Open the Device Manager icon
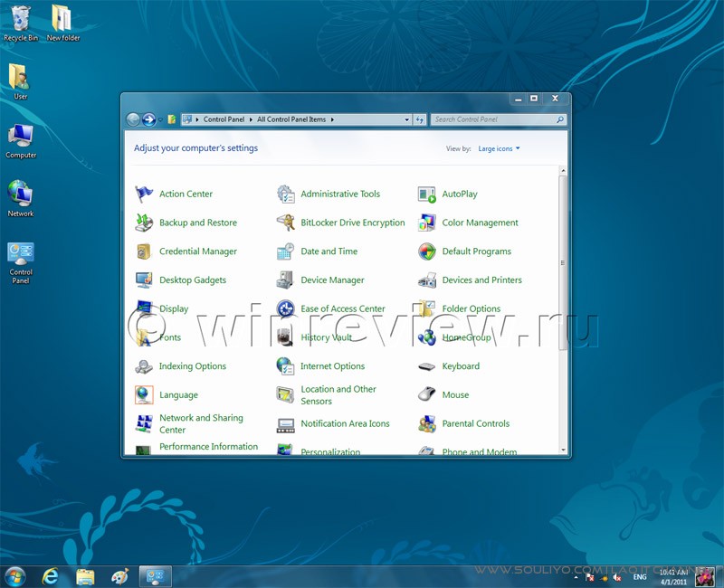724x588 pixels. pos(286,280)
